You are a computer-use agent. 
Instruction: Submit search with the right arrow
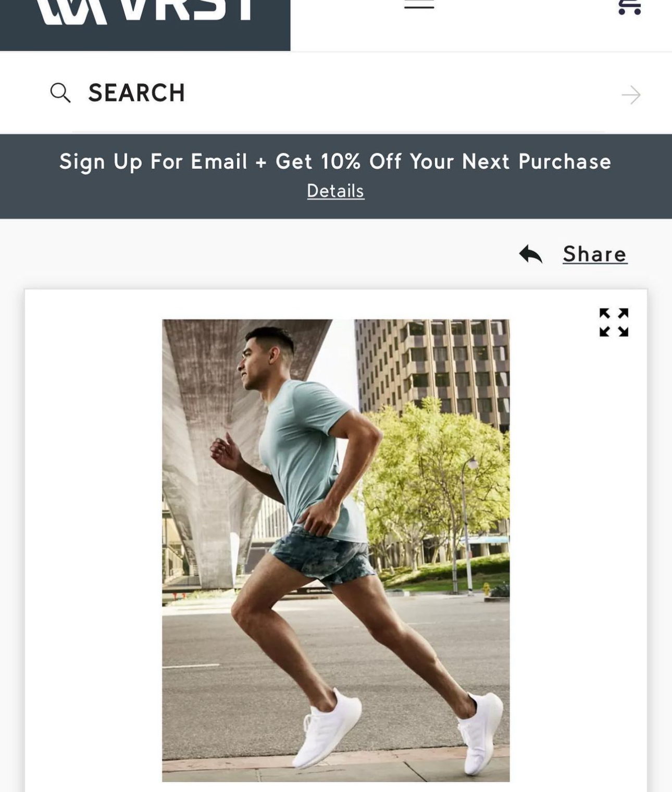click(x=631, y=95)
